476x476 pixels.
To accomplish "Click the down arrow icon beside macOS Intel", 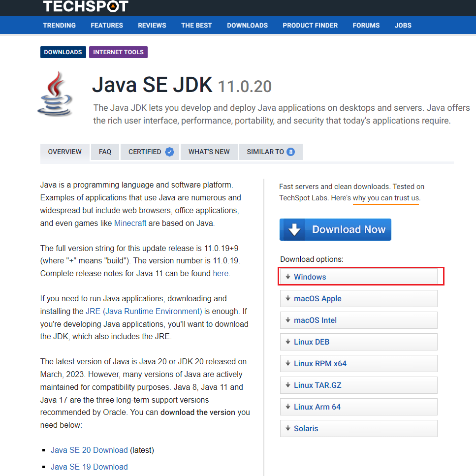I will pyautogui.click(x=288, y=320).
